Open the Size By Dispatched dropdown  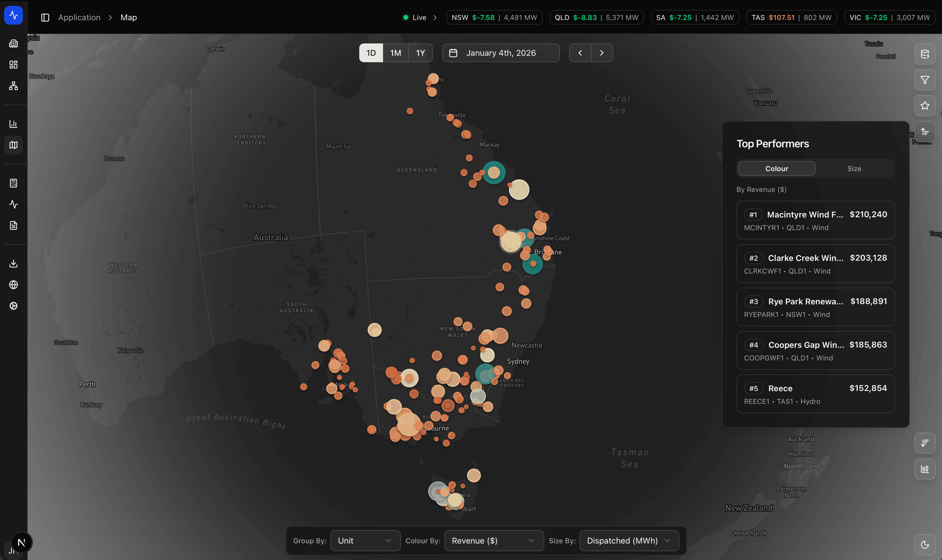629,540
